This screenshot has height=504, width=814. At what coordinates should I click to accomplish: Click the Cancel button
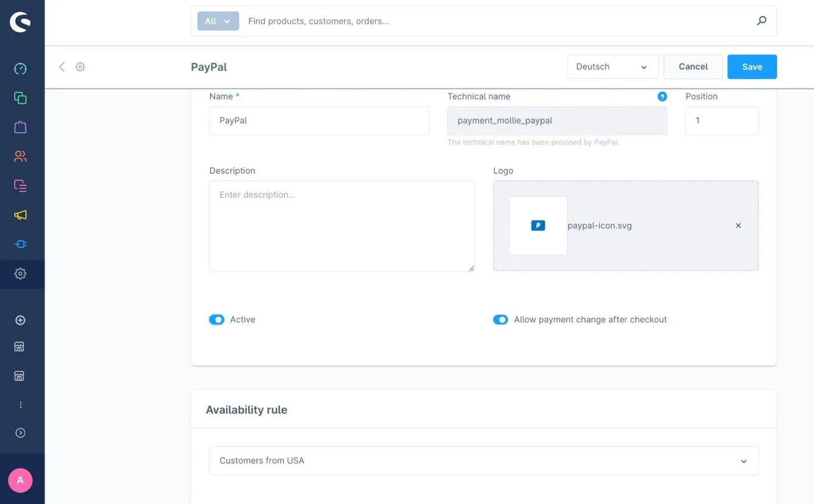tap(693, 67)
